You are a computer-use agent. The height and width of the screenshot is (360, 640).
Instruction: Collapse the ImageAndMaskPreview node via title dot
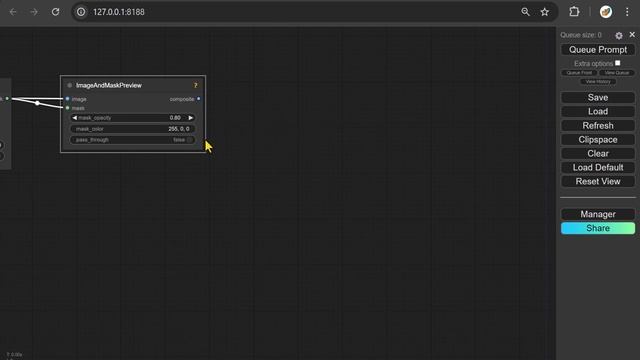coord(69,85)
